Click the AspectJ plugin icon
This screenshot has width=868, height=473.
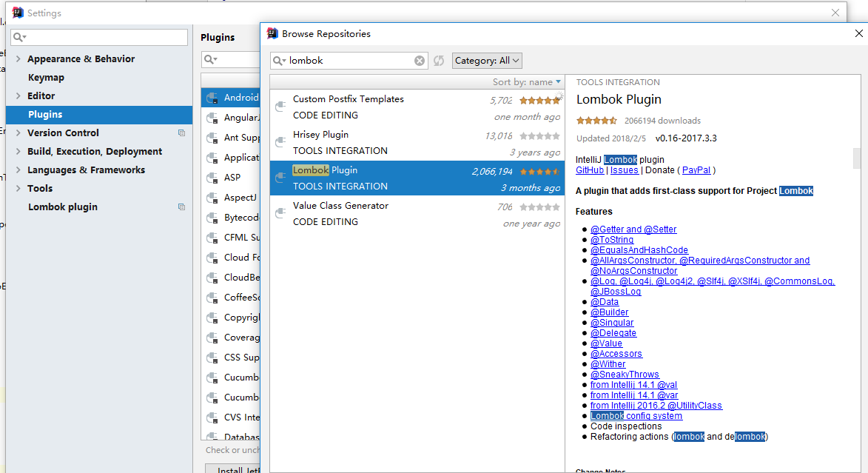(x=212, y=198)
